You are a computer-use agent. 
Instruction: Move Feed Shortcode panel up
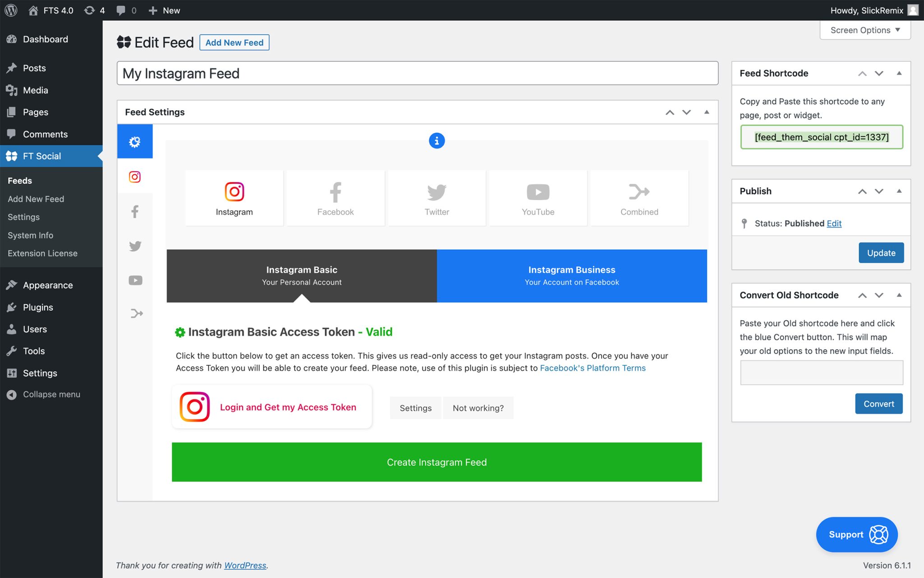862,73
